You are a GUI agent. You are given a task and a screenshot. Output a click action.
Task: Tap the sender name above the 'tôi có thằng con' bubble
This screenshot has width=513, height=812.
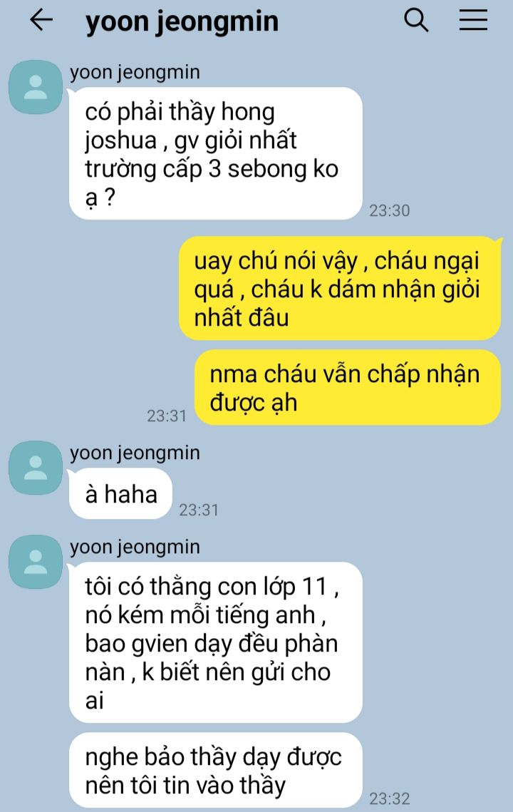(x=135, y=548)
